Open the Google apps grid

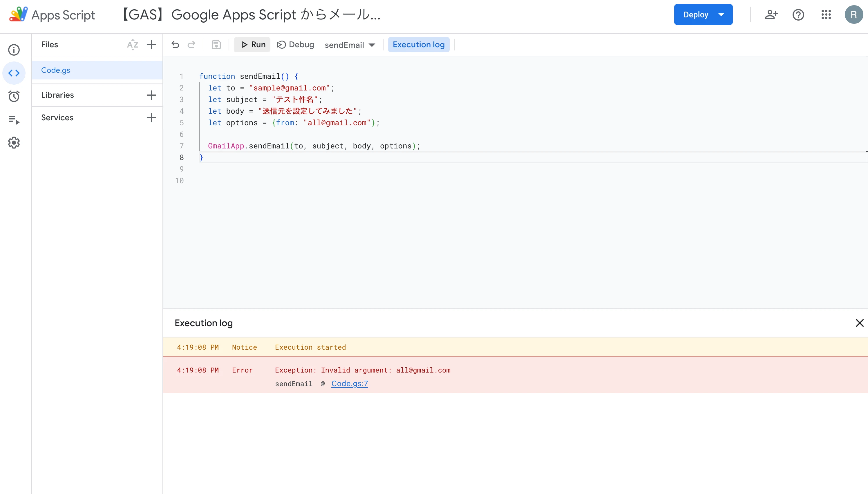(x=826, y=14)
